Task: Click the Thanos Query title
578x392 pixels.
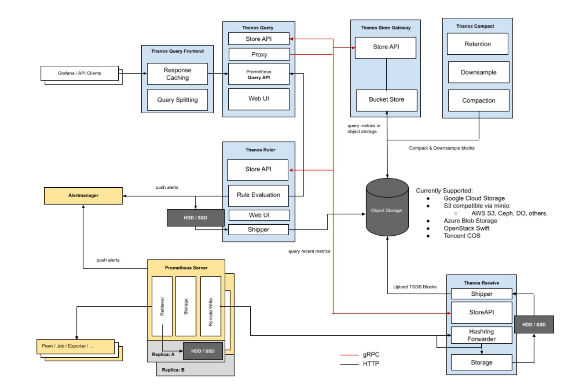Action: (258, 28)
